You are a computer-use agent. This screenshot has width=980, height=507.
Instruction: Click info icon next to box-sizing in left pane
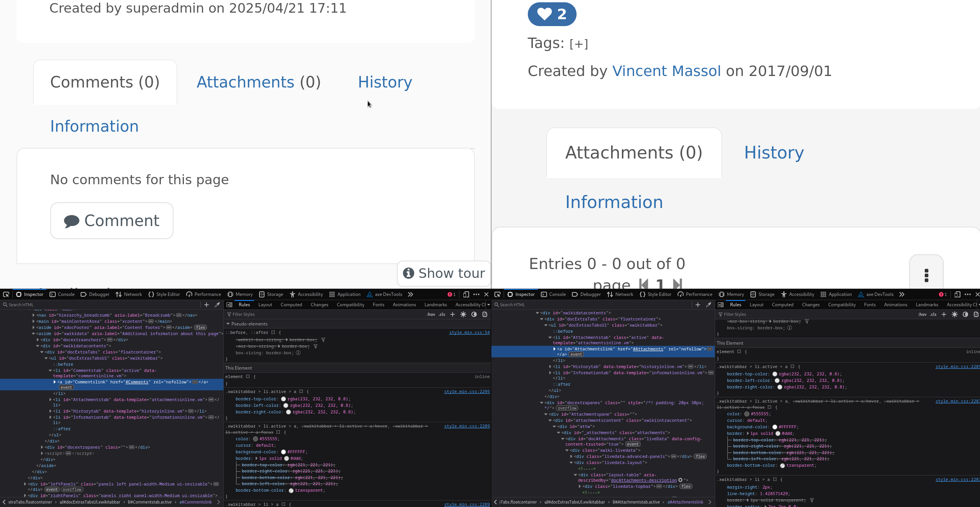pyautogui.click(x=298, y=353)
